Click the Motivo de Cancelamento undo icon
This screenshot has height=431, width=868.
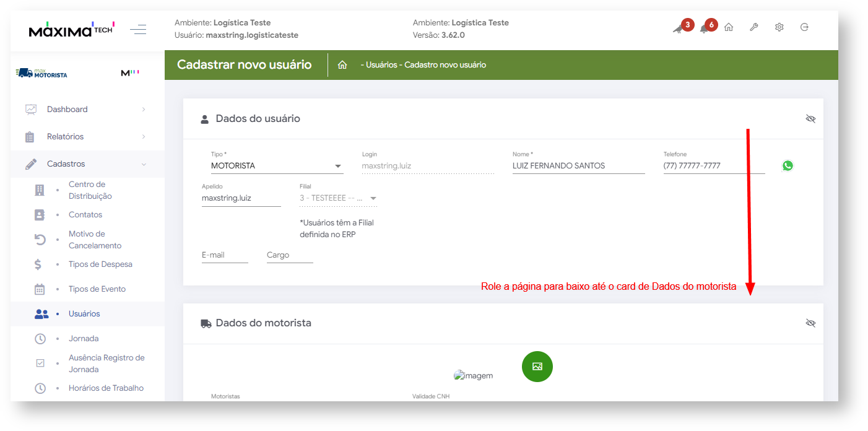click(x=40, y=240)
